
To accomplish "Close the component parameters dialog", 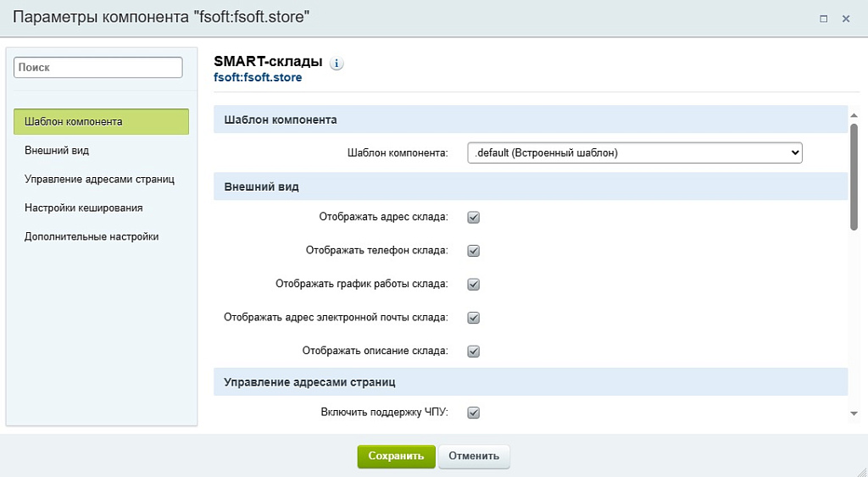I will click(846, 19).
